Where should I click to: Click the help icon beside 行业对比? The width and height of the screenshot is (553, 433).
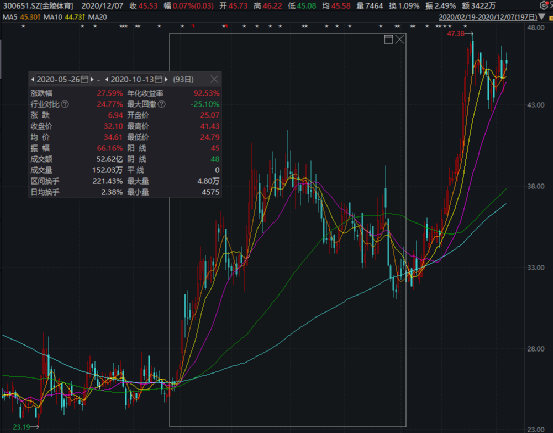coord(65,104)
